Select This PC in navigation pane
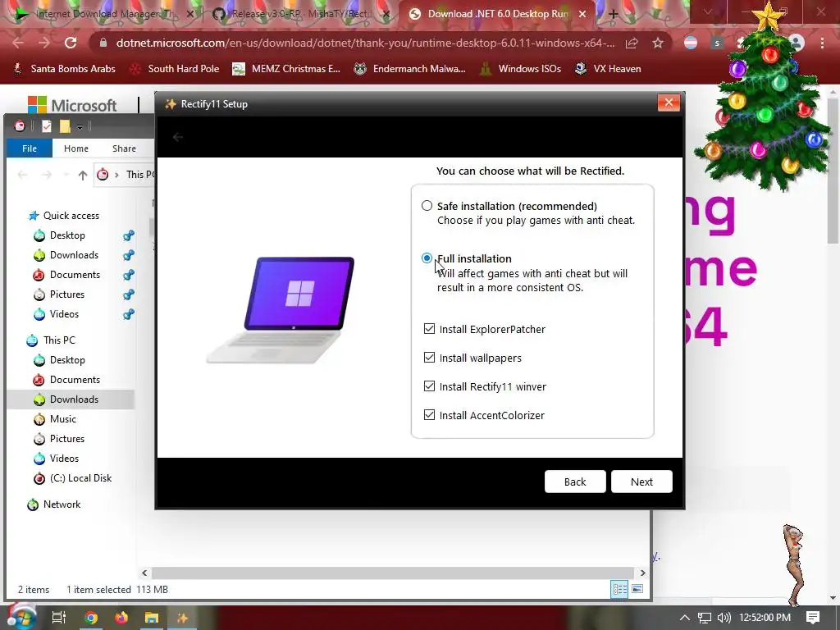840x630 pixels. click(59, 340)
